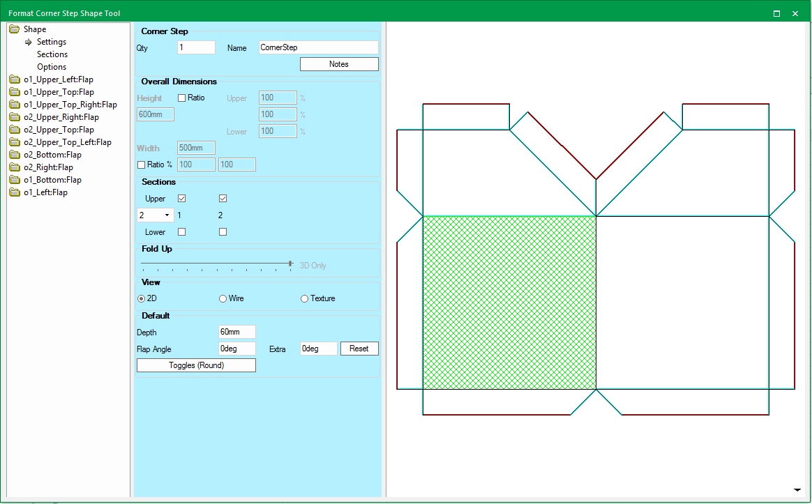This screenshot has height=504, width=812.
Task: Click the o1_Upper_Top_Right:Flap folder icon
Action: pyautogui.click(x=15, y=105)
